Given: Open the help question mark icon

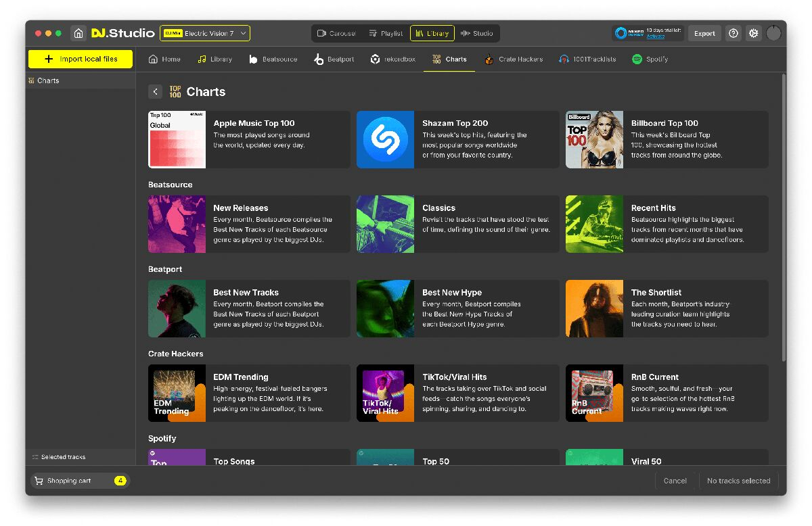Looking at the screenshot, I should coord(734,33).
